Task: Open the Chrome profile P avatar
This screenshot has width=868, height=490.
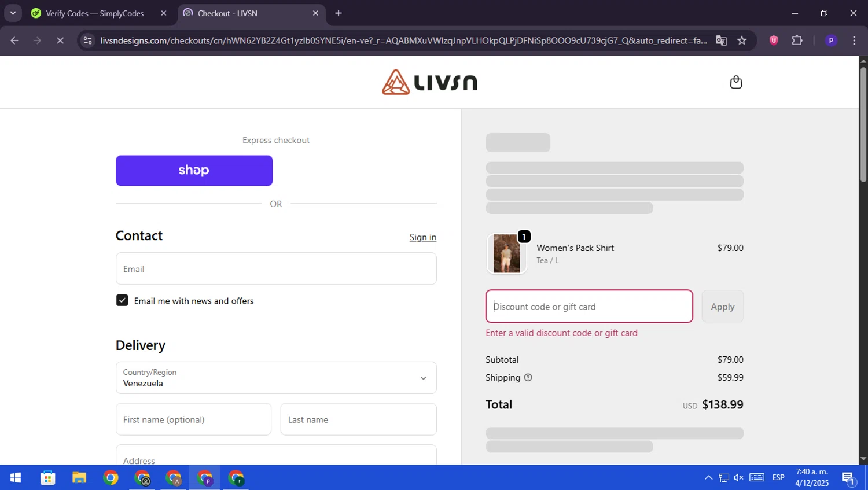Action: (x=831, y=40)
